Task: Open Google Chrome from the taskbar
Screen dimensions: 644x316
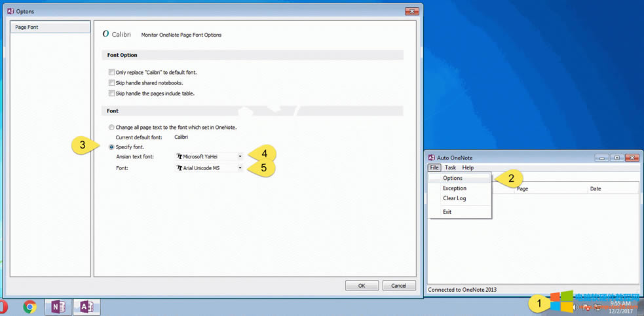Action: 29,307
